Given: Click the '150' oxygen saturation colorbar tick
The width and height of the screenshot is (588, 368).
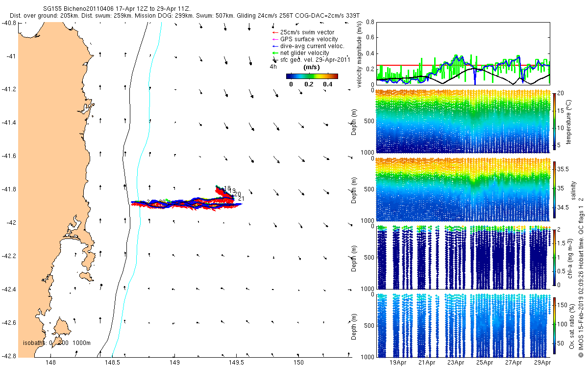Looking at the screenshot, I should (x=563, y=306).
